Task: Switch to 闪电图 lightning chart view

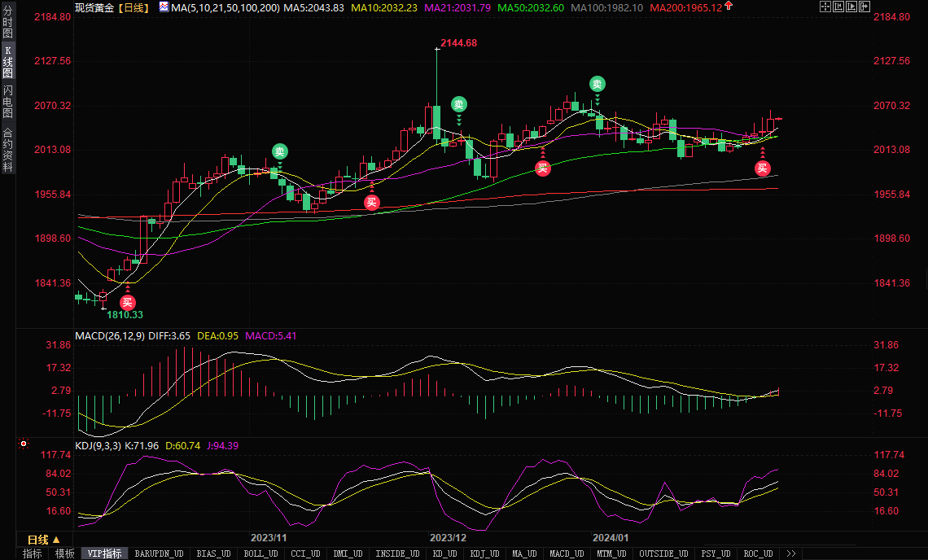Action: tap(7, 101)
